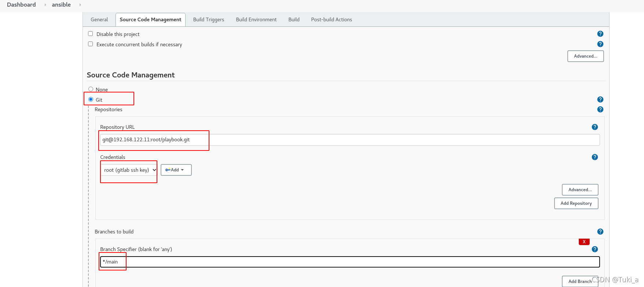The height and width of the screenshot is (287, 644).
Task: Switch to Build tab
Action: tap(294, 19)
